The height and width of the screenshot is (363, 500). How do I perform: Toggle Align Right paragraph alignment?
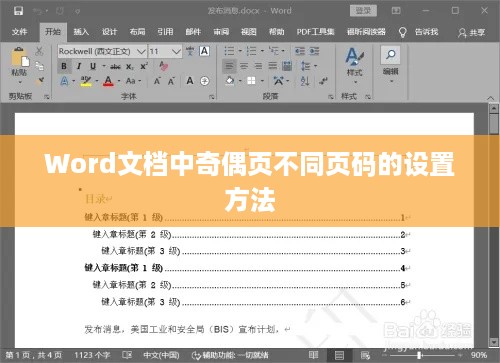258,66
